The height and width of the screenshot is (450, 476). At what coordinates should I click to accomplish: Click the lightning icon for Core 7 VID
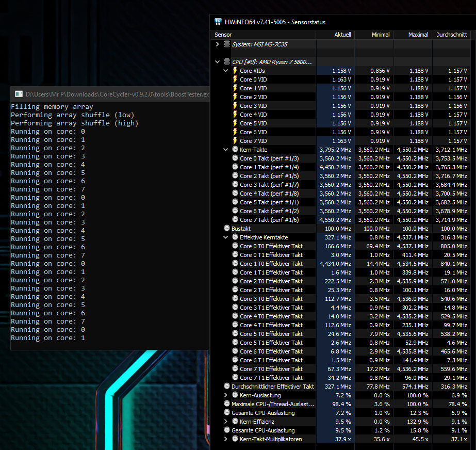point(235,141)
